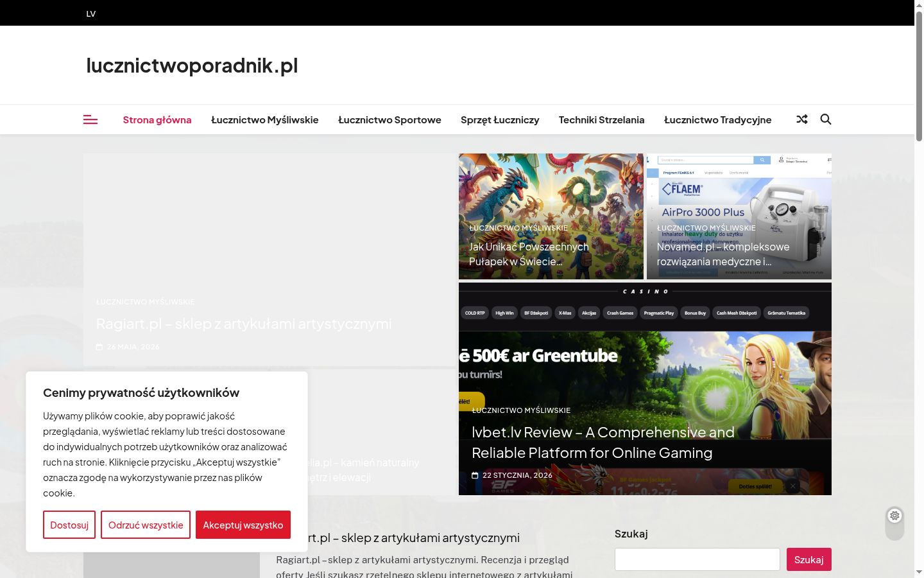Click category label above 'Jak Unikać' article
This screenshot has height=578, width=924.
pyautogui.click(x=518, y=228)
